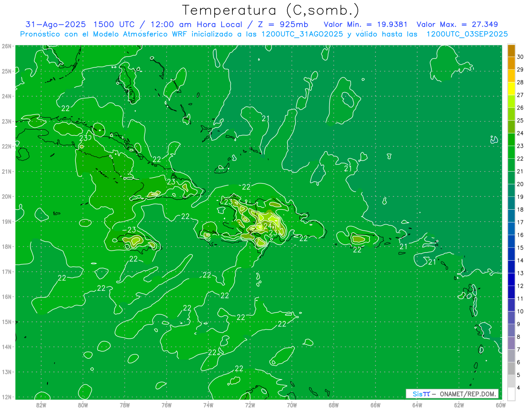Click the 80W longitude axis label
The height and width of the screenshot is (411, 532).
pyautogui.click(x=83, y=405)
